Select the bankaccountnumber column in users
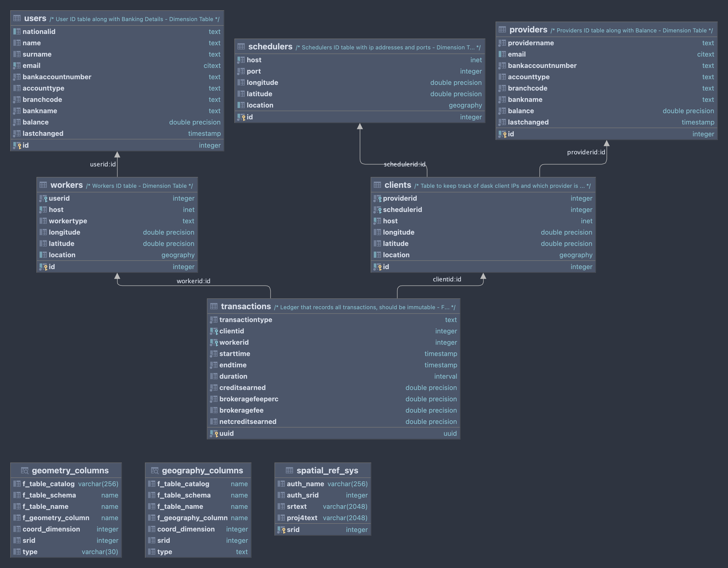Viewport: 728px width, 568px height. tap(57, 77)
